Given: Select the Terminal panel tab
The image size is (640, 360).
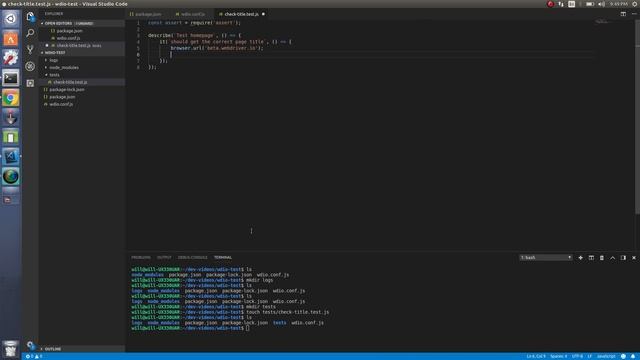Looking at the screenshot, I should [223, 258].
